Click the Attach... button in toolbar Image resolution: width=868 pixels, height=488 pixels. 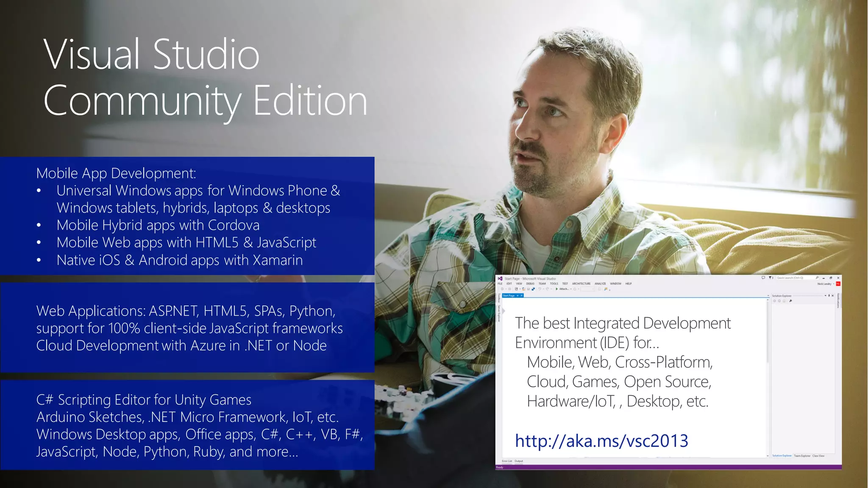564,289
